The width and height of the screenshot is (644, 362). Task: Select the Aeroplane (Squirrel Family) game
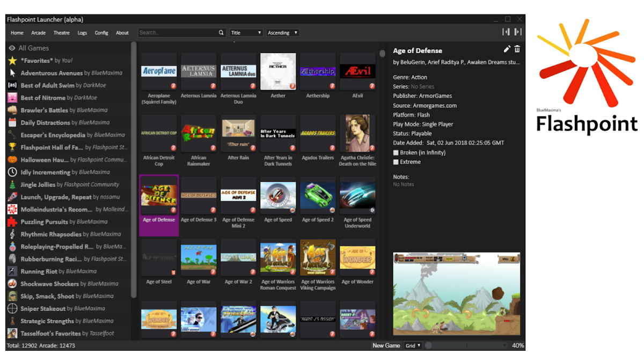coord(159,78)
